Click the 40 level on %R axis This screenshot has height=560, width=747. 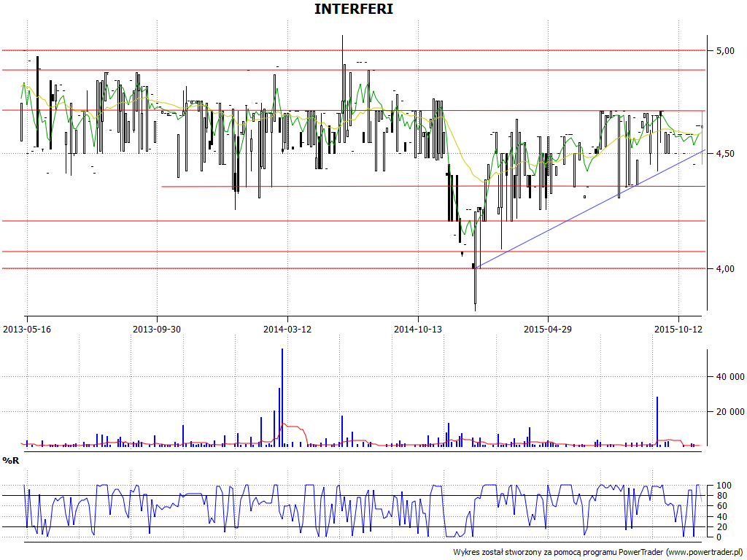721,517
